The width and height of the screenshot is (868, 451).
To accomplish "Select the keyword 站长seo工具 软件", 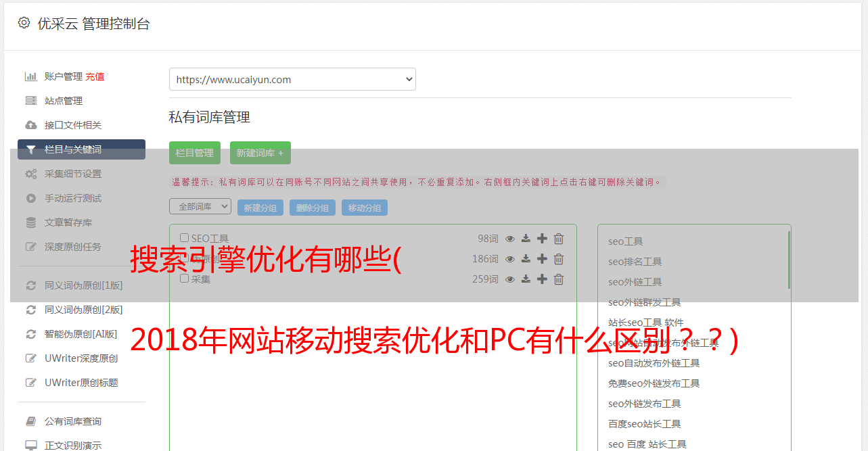I will point(646,323).
